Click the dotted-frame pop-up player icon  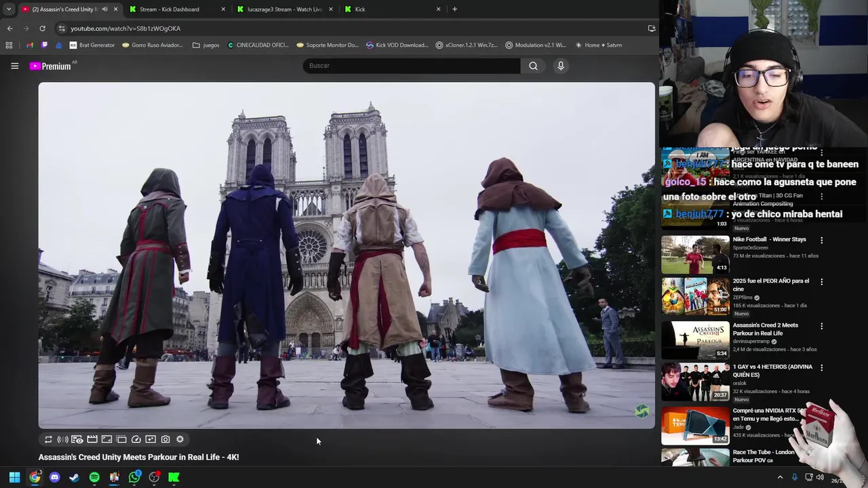(x=121, y=439)
